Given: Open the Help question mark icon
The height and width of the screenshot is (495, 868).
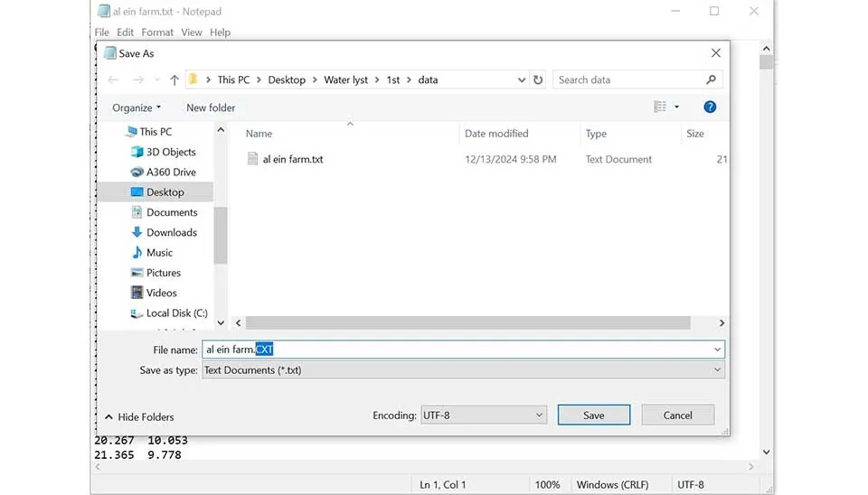Looking at the screenshot, I should pos(710,107).
